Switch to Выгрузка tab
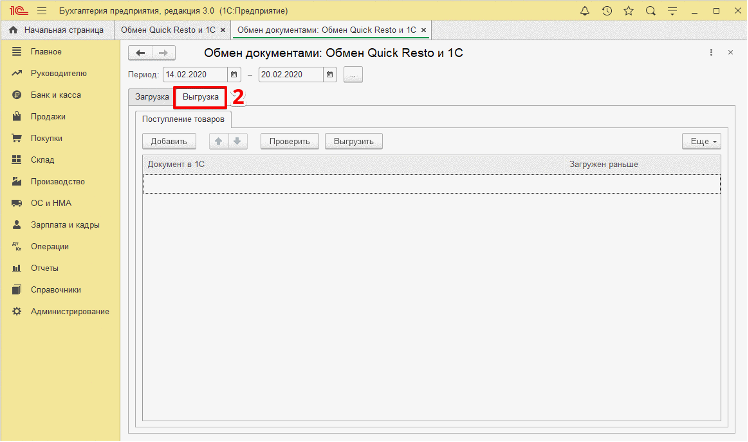748x442 pixels. pos(200,97)
